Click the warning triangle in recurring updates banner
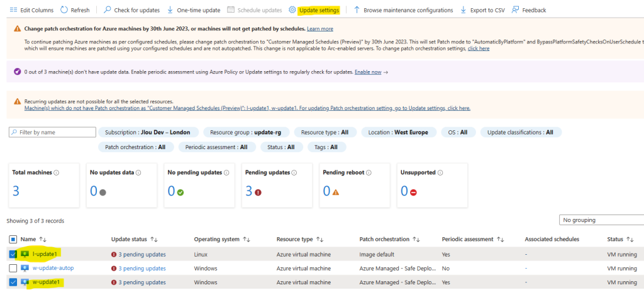Screen dimensions: 644x290 pos(17,101)
